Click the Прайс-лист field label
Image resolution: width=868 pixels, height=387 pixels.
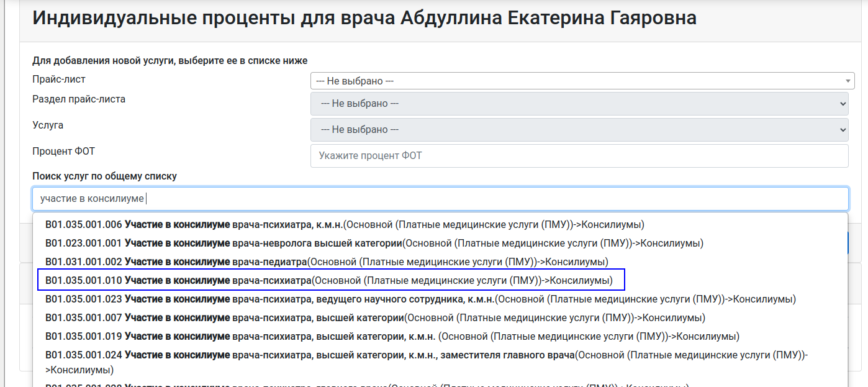59,80
